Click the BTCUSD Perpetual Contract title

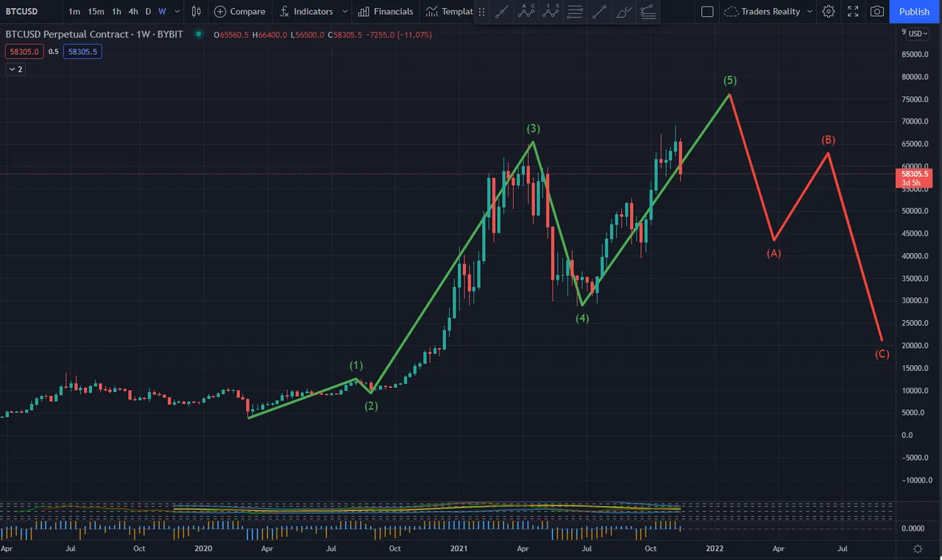[94, 35]
